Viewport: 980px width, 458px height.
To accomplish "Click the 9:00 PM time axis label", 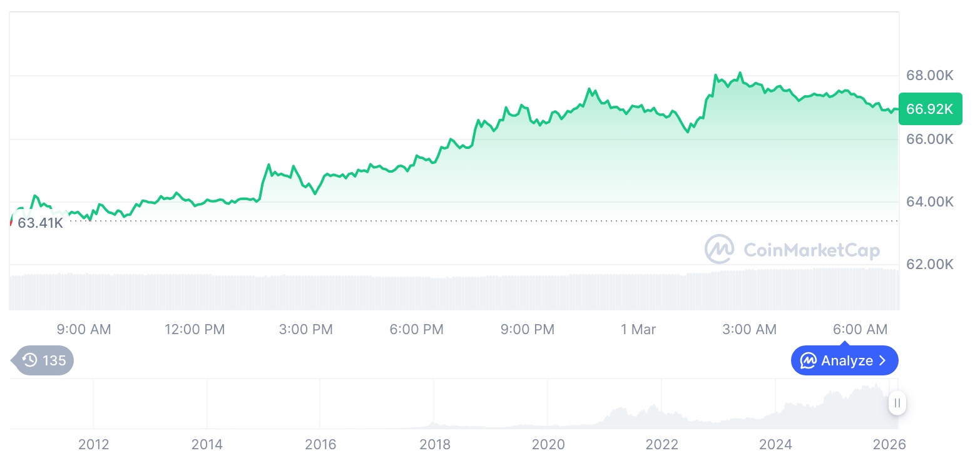I will click(x=528, y=329).
